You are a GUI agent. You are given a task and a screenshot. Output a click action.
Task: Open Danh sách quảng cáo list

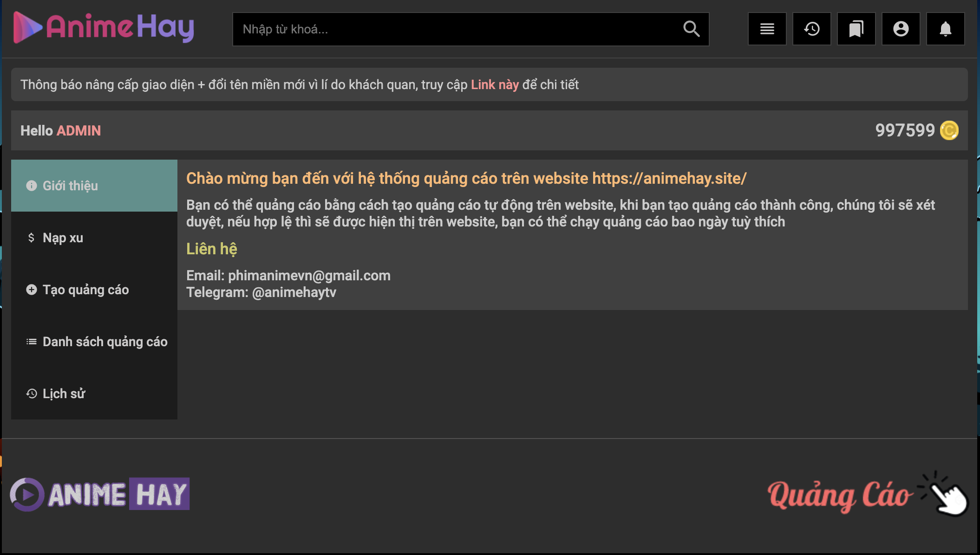[94, 342]
